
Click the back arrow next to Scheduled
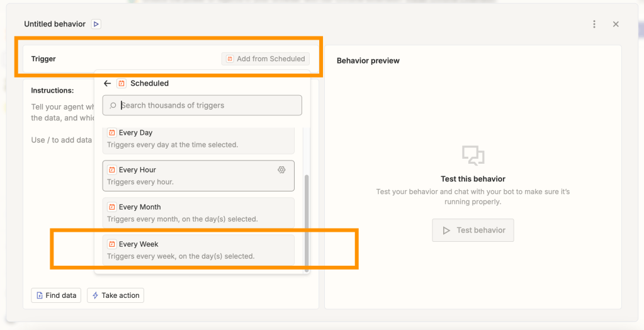[x=107, y=83]
